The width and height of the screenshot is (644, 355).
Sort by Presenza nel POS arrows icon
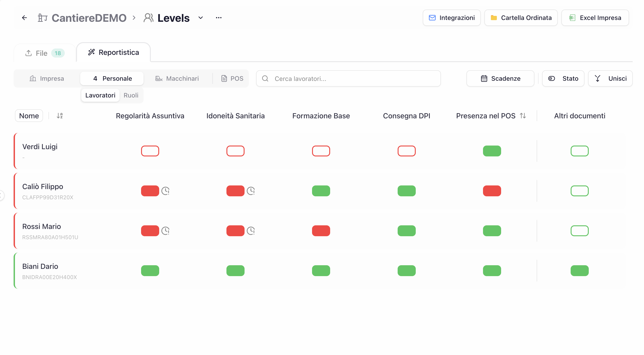click(x=523, y=116)
